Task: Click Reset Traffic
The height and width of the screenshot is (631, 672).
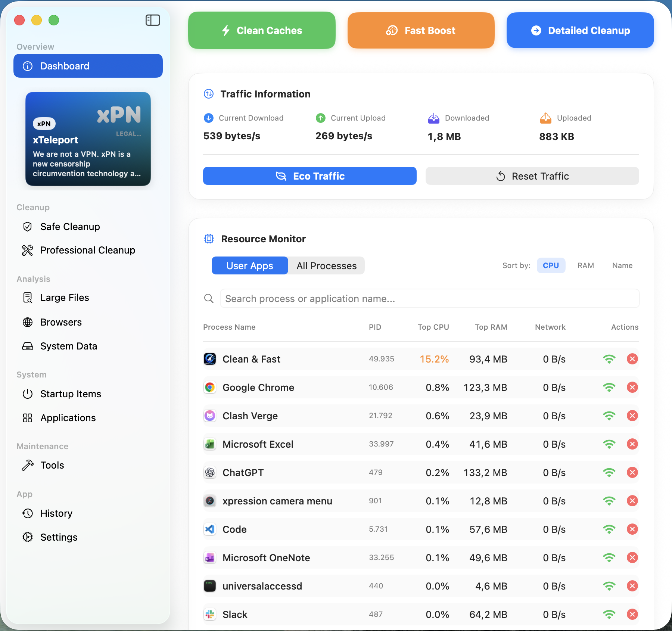Action: click(x=532, y=176)
